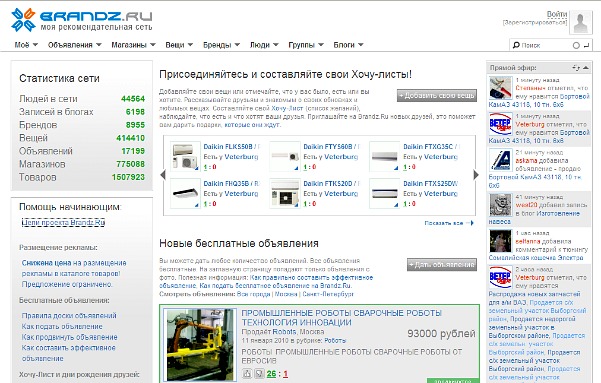Open the Войти login link
This screenshot has width=601, height=383.
click(557, 14)
